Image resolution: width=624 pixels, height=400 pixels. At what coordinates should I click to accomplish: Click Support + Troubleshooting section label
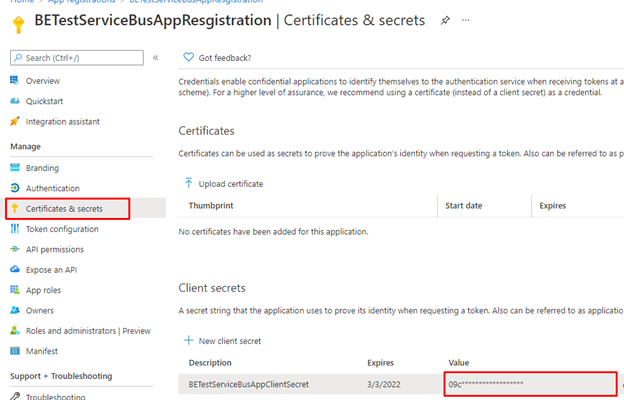tap(61, 376)
